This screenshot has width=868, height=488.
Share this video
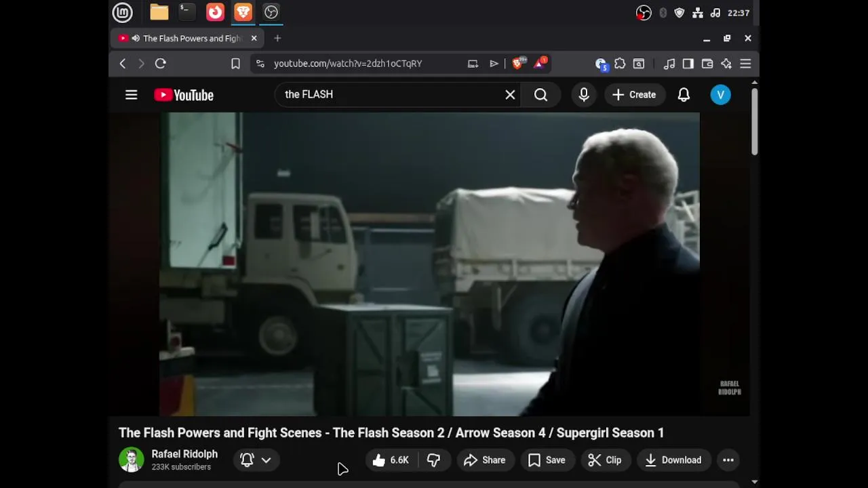tap(484, 460)
